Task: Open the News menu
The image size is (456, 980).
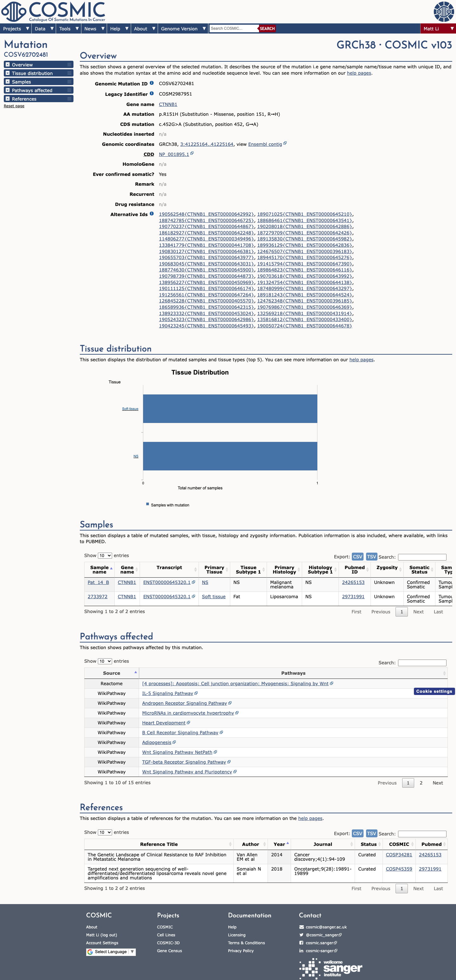Action: [x=94, y=28]
